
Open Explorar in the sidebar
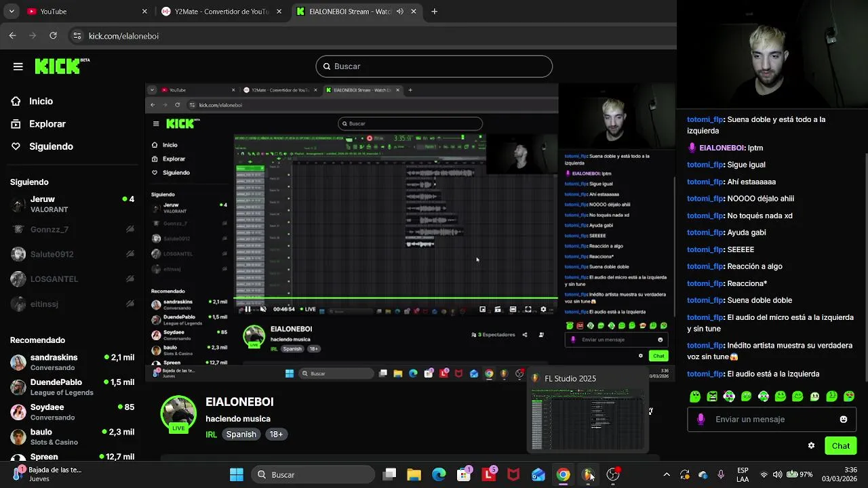pos(39,124)
